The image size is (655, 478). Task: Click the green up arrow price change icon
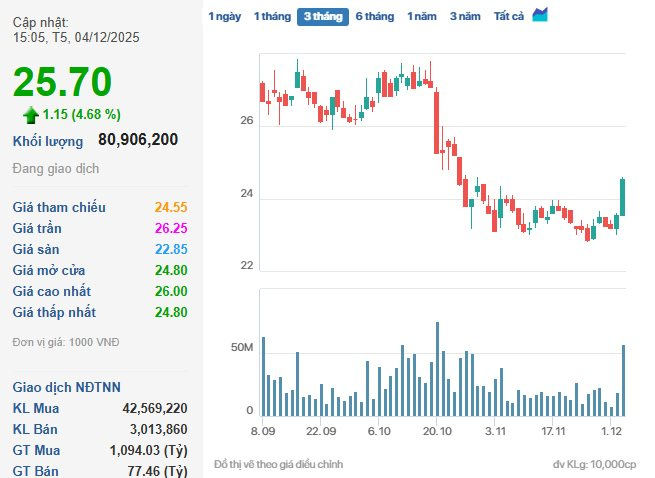click(x=31, y=114)
